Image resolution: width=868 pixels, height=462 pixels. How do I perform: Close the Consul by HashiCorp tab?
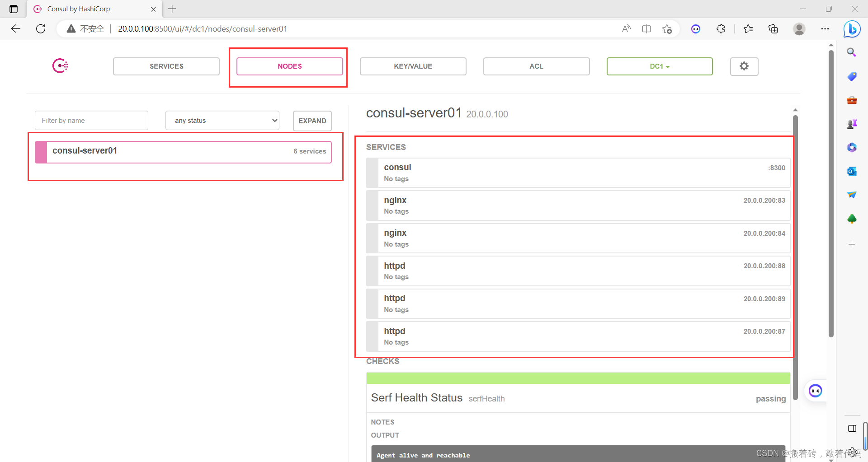pyautogui.click(x=153, y=9)
